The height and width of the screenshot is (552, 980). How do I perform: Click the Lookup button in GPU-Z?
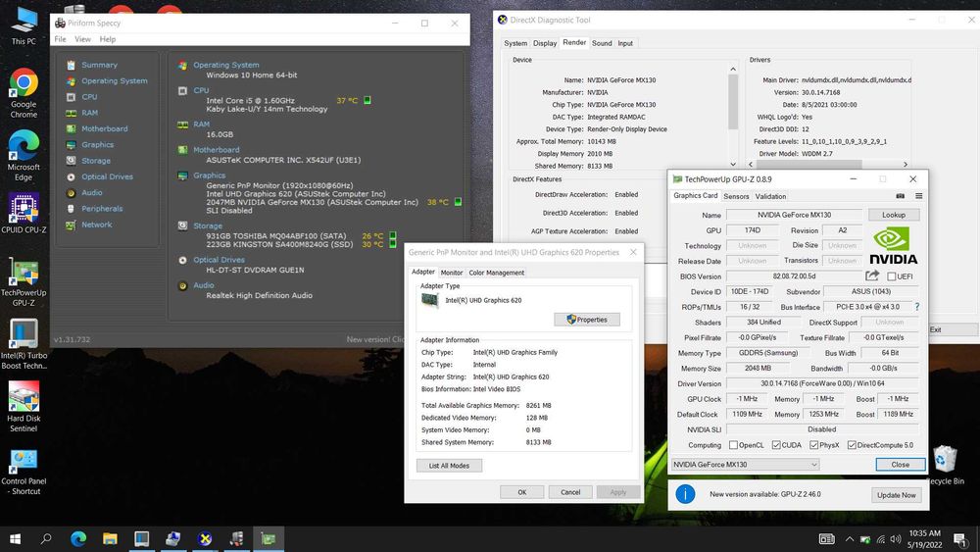(893, 215)
